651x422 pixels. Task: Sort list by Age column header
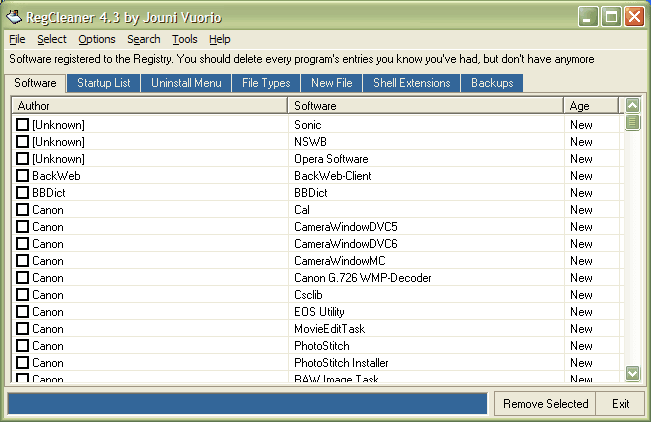591,106
